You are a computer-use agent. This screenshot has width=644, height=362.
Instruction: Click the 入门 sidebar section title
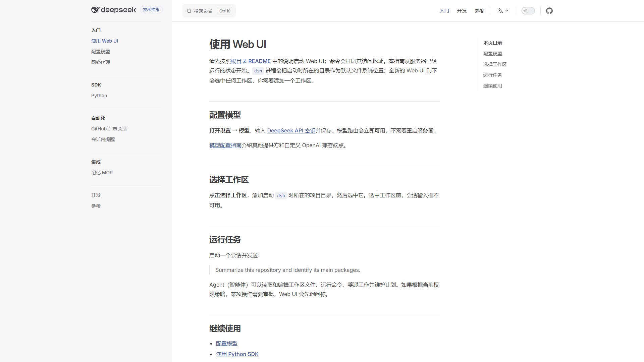click(96, 30)
